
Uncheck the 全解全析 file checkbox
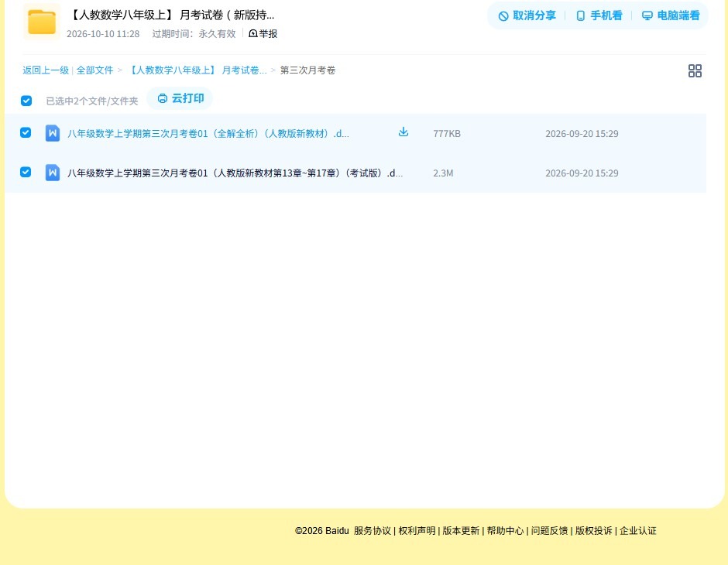26,132
